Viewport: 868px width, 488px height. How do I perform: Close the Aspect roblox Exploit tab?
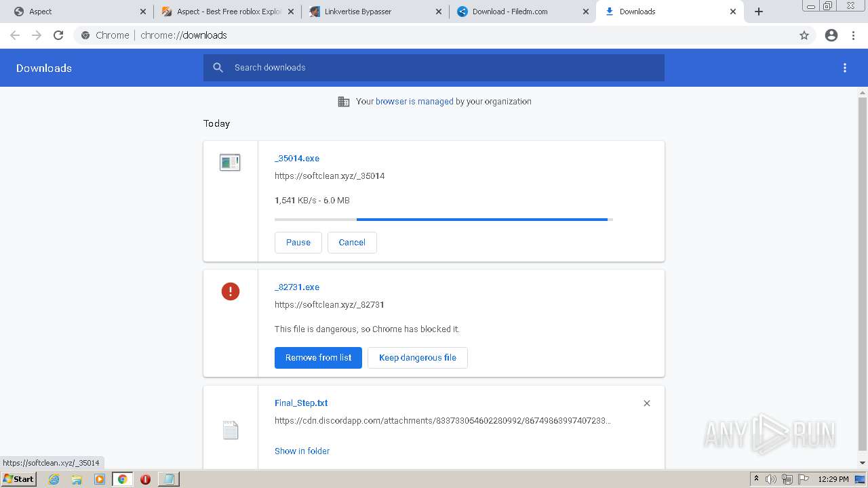tap(292, 12)
